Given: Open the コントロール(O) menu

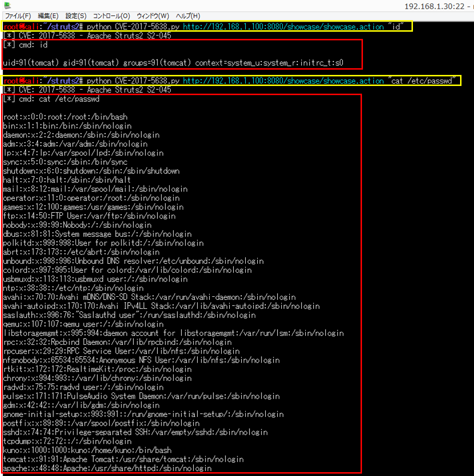Looking at the screenshot, I should (112, 16).
